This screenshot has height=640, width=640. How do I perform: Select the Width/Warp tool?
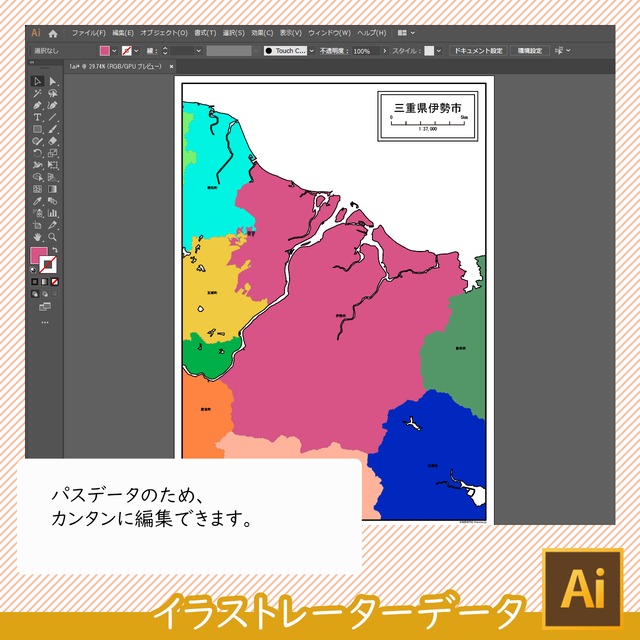(x=37, y=165)
